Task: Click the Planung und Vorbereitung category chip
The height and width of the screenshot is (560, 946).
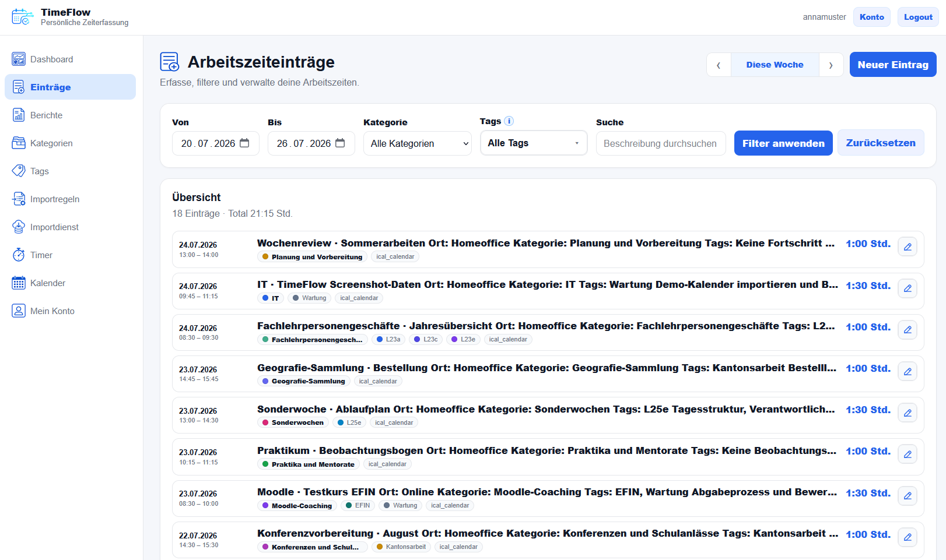Action: pos(312,257)
